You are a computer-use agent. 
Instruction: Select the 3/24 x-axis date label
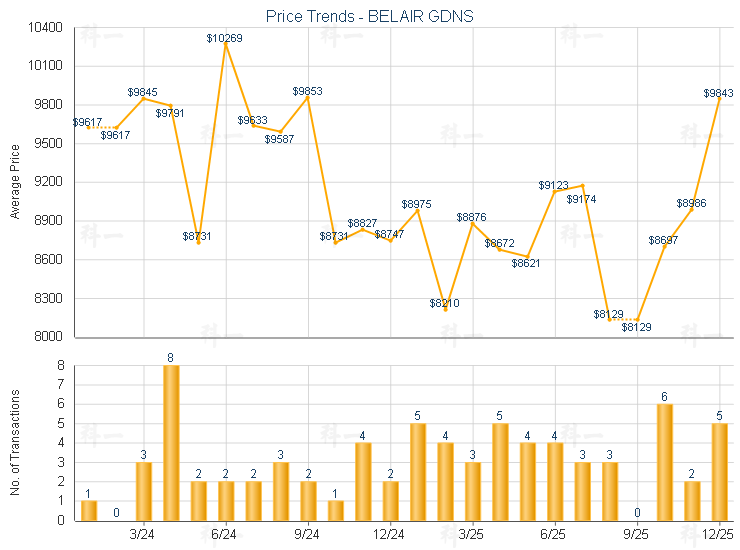[143, 535]
